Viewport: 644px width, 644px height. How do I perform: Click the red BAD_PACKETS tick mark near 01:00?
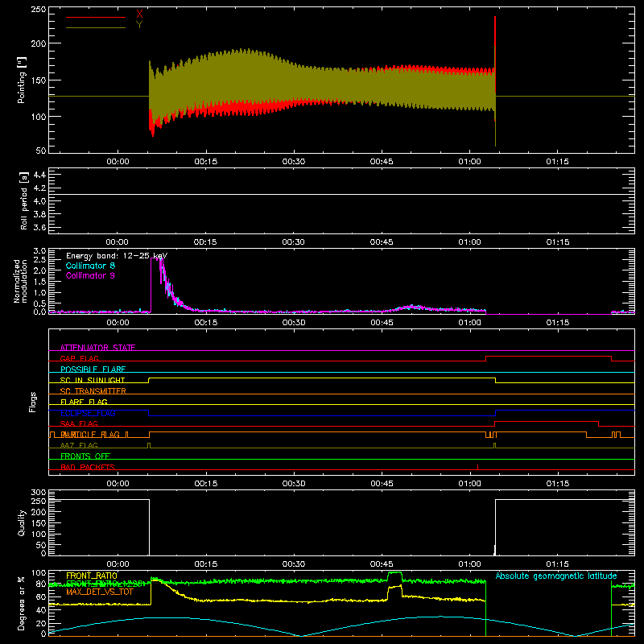(x=477, y=467)
